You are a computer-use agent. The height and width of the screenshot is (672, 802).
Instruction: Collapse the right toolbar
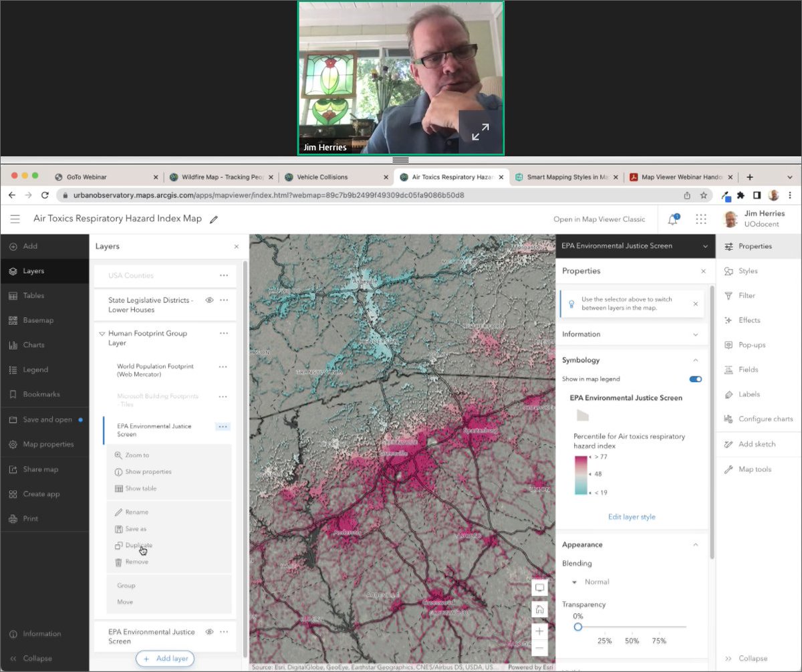point(747,659)
